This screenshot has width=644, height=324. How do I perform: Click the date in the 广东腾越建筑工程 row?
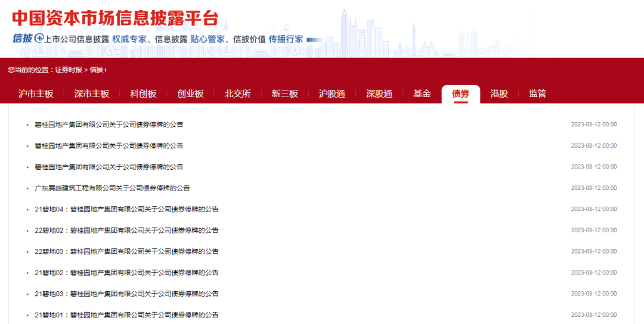click(x=594, y=188)
